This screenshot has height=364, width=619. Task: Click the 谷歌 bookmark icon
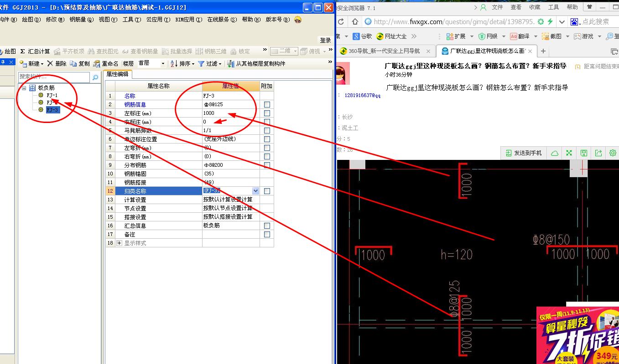[356, 36]
